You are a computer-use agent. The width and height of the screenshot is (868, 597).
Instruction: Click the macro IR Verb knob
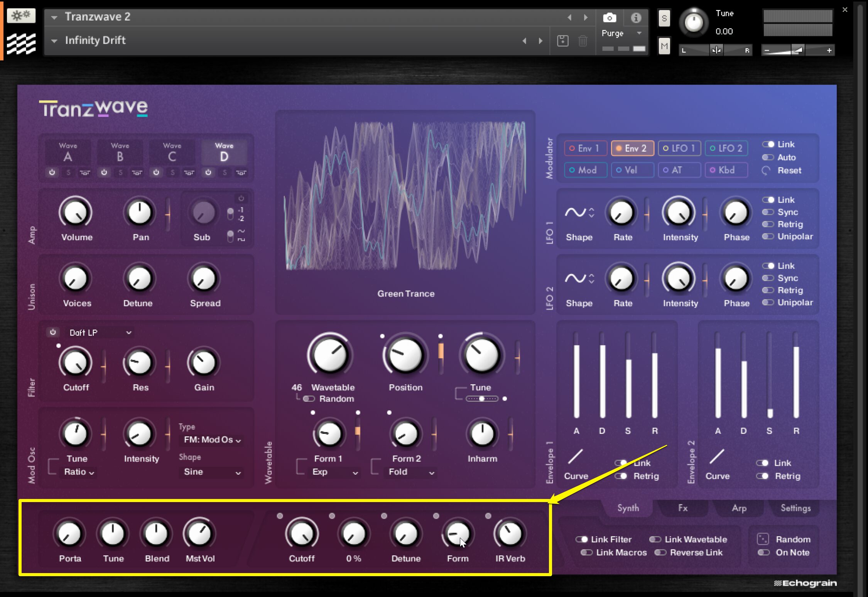point(510,534)
